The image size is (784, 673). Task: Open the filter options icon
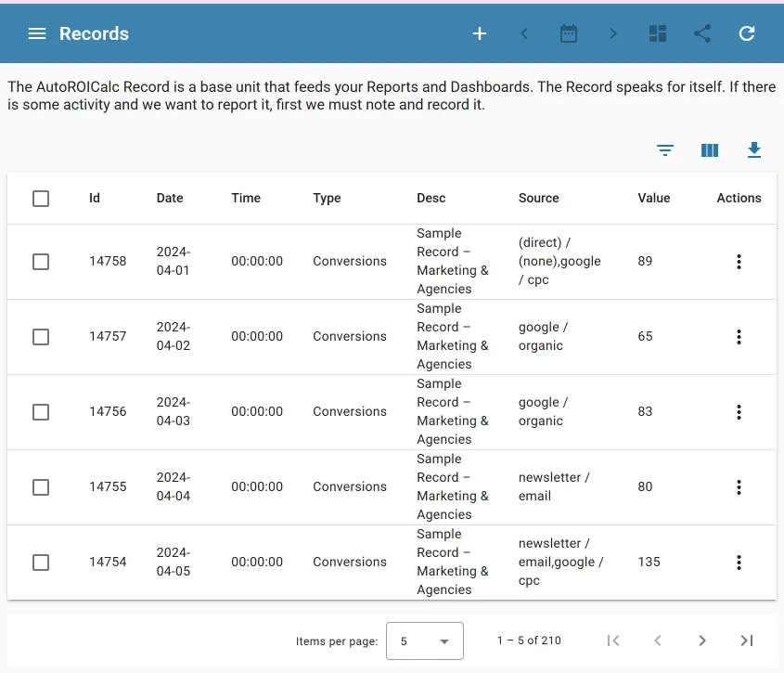tap(665, 149)
